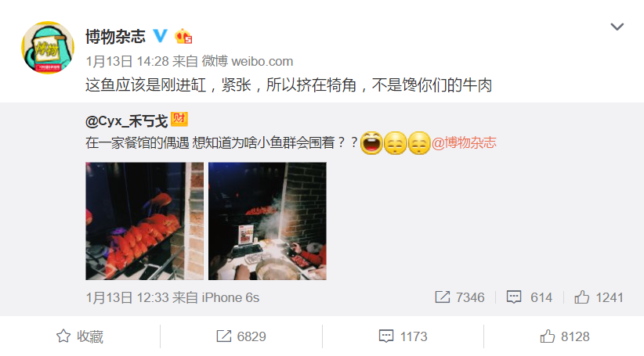
Task: Open the @Cyx_禾亏戈 user profile
Action: pos(126,121)
